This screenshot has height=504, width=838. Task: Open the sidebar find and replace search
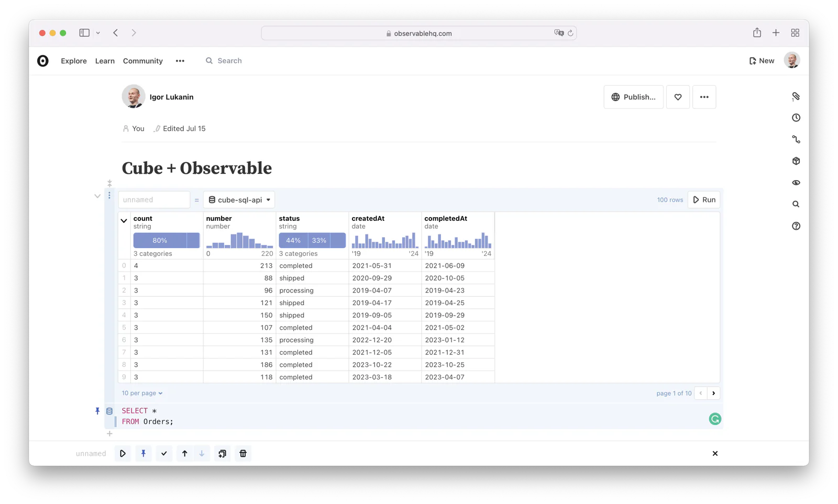point(796,204)
